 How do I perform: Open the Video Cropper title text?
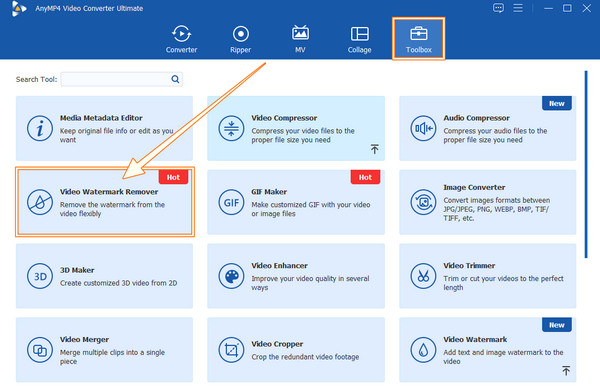277,344
